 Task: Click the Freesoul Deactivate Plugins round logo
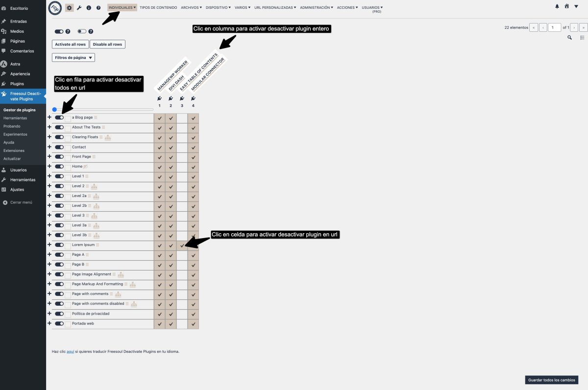pos(55,8)
